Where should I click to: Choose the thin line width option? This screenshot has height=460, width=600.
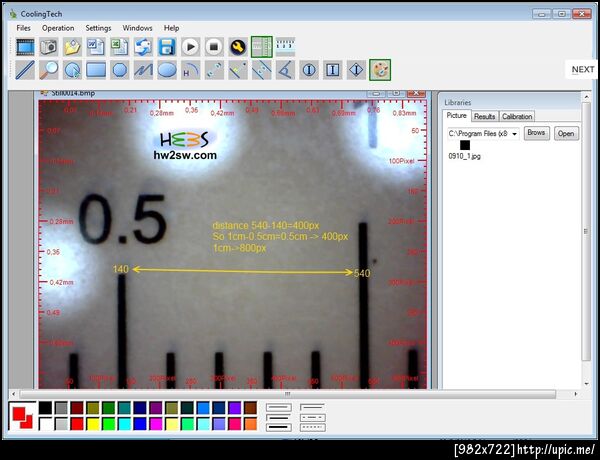279,407
